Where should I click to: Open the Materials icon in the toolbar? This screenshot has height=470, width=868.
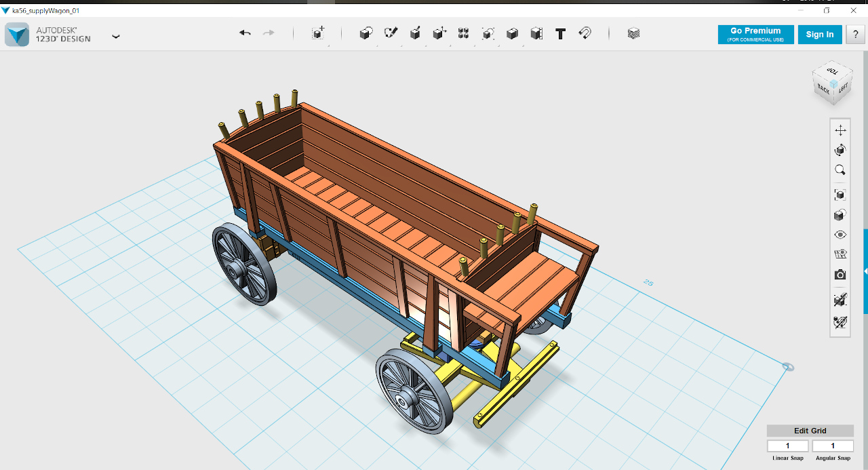tap(634, 33)
